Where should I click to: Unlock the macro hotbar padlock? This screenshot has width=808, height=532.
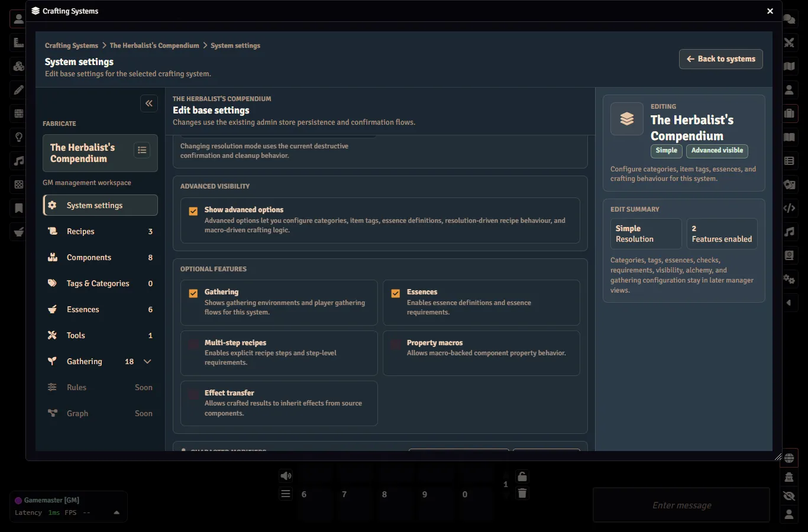(x=522, y=476)
